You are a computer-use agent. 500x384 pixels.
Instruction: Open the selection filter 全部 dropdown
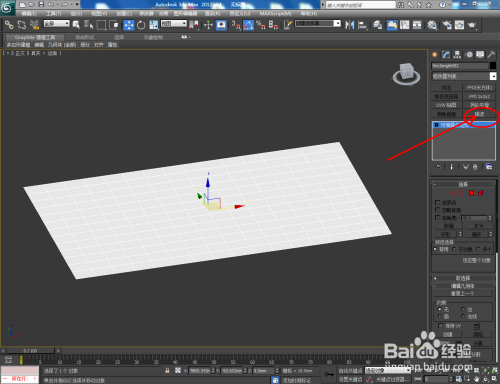point(57,23)
